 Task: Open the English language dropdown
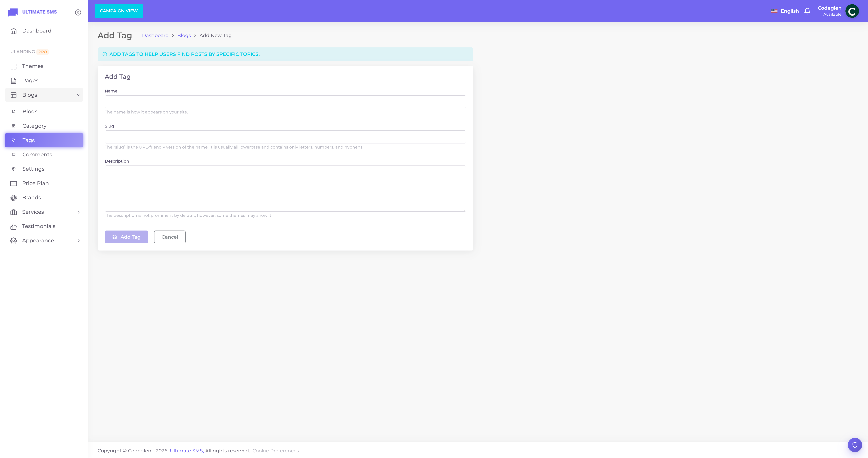(x=785, y=11)
